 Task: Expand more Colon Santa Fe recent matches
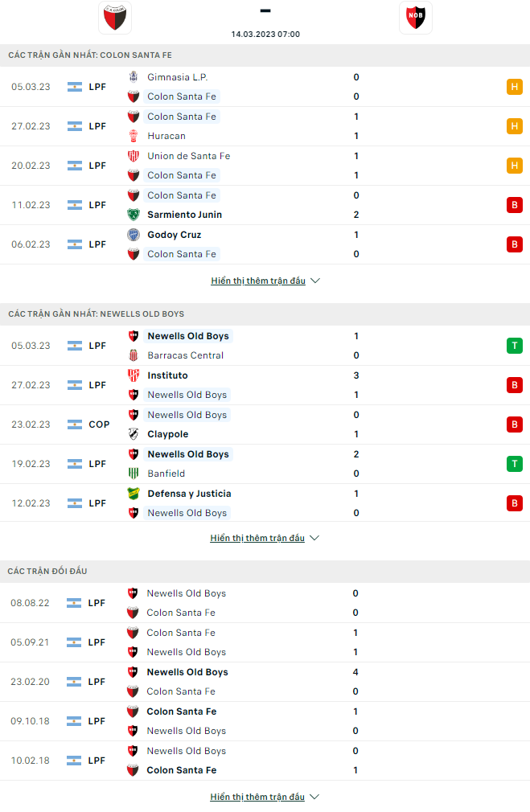coord(265,281)
